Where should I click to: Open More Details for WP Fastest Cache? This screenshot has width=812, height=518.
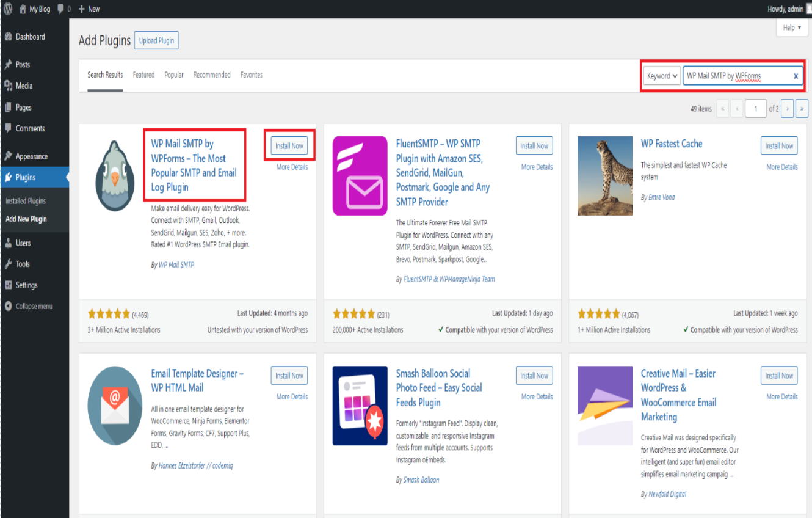(781, 167)
